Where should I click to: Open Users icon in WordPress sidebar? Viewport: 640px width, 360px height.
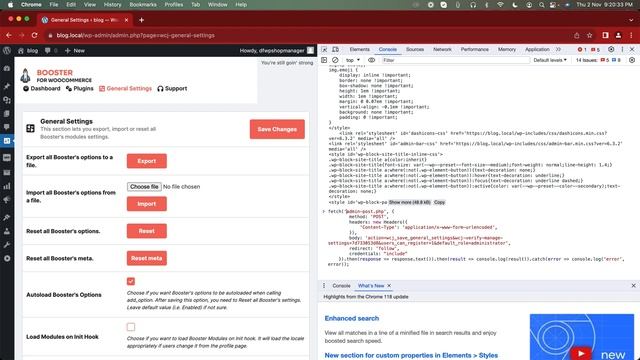click(7, 231)
